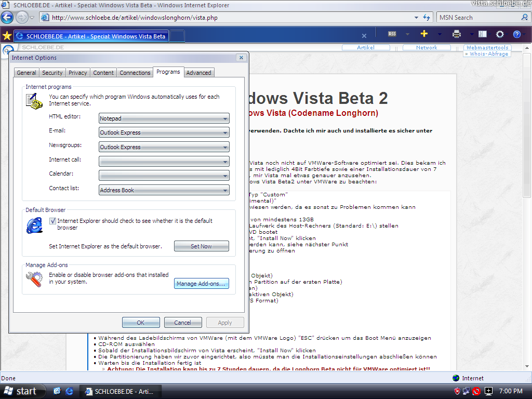Click the 7:00 PM taskbar clock
The height and width of the screenshot is (399, 532).
click(511, 391)
